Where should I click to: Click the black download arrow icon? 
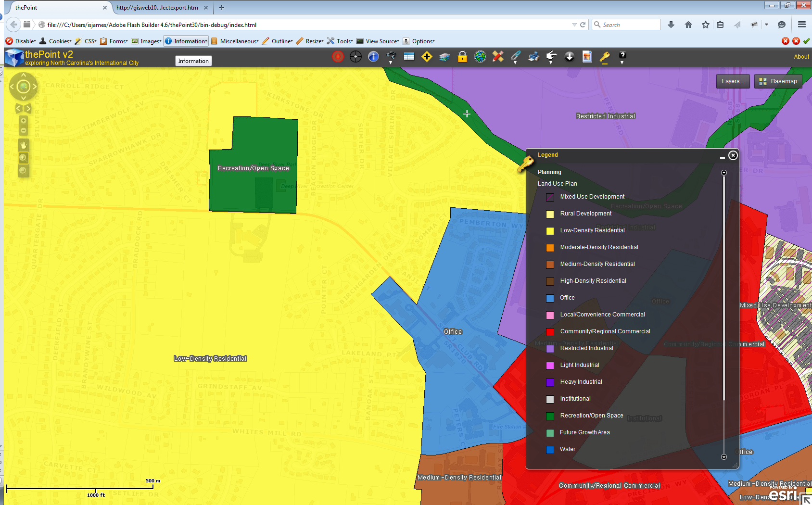[569, 57]
